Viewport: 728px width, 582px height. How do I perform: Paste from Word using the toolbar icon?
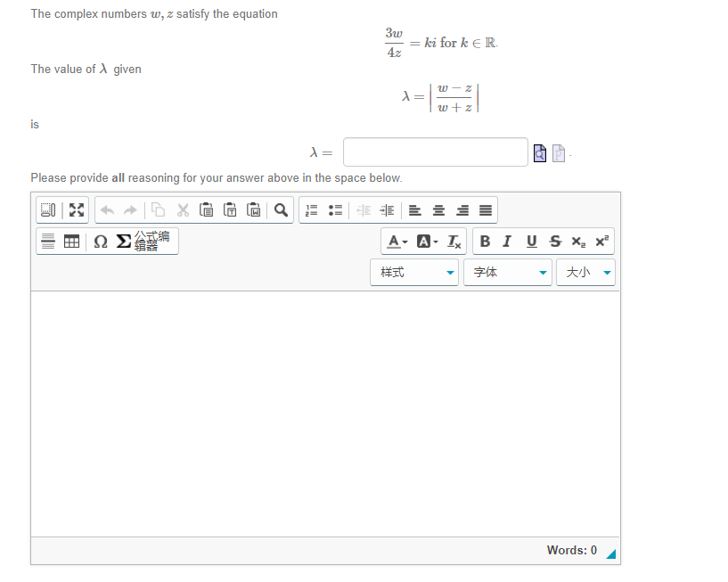click(x=253, y=209)
